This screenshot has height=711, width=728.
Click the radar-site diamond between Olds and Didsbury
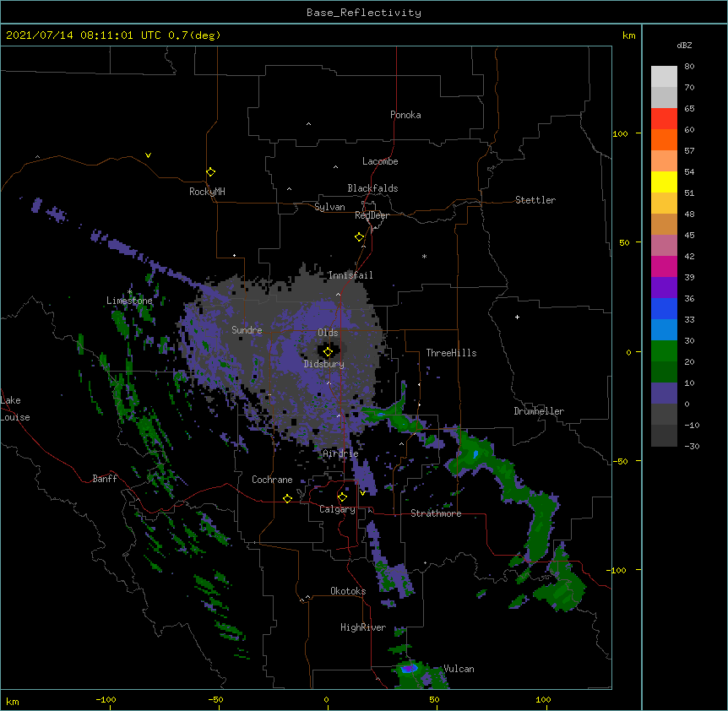(328, 352)
